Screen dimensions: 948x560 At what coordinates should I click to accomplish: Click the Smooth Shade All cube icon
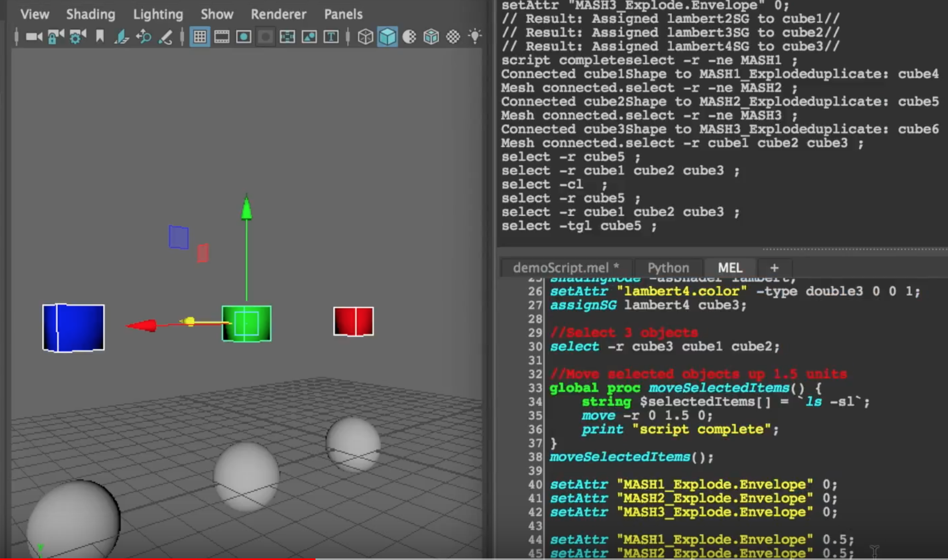[x=387, y=37]
